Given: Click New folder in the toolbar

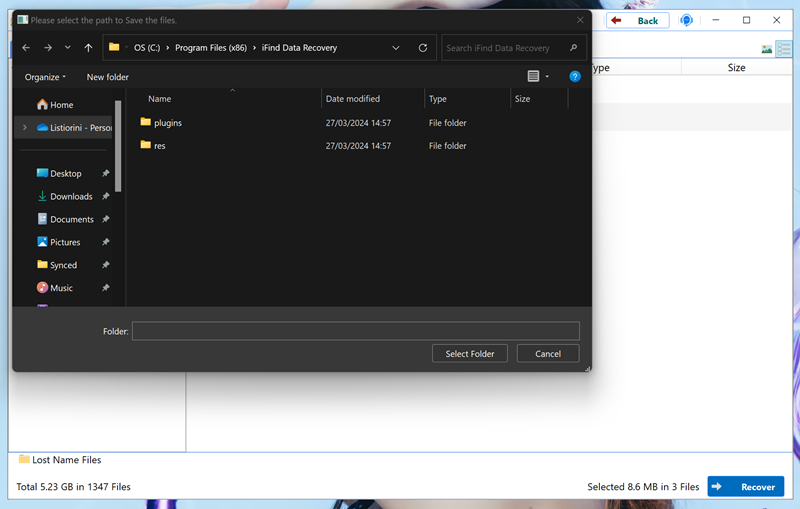Looking at the screenshot, I should click(x=108, y=77).
